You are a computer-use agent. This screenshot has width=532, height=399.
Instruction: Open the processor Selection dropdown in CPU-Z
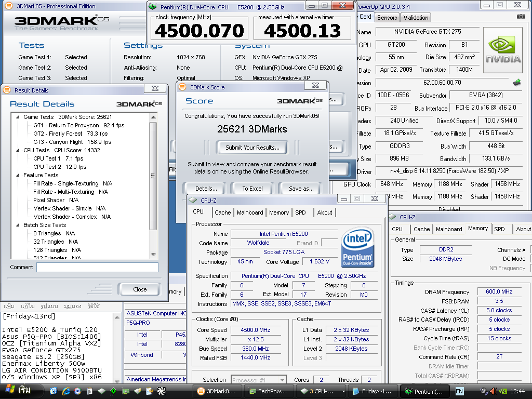[258, 380]
